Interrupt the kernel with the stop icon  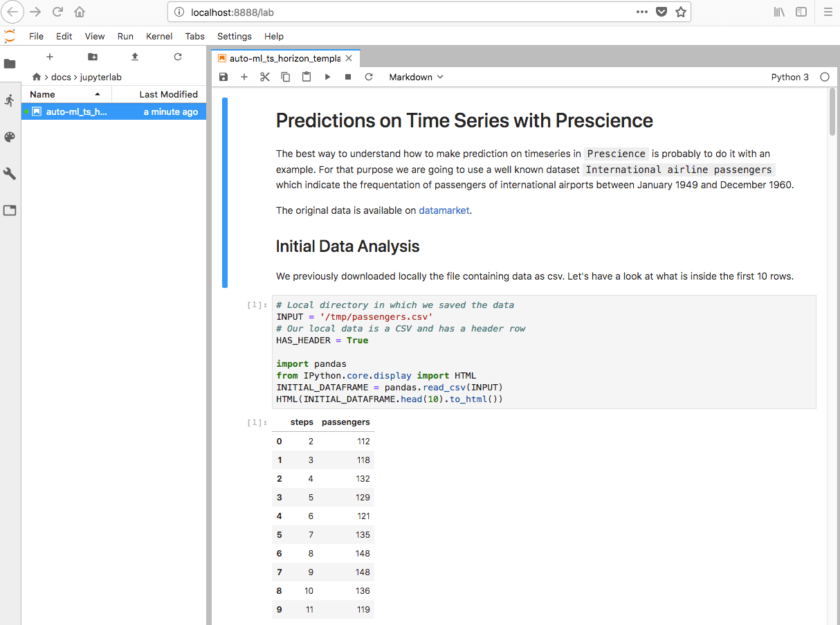coord(348,77)
